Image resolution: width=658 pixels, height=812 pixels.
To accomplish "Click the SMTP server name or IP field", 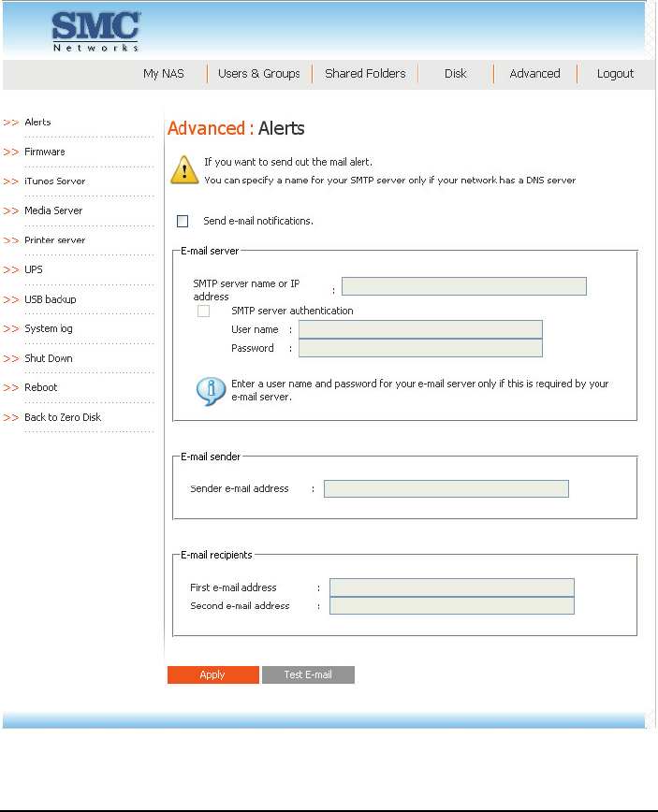I will pos(464,286).
